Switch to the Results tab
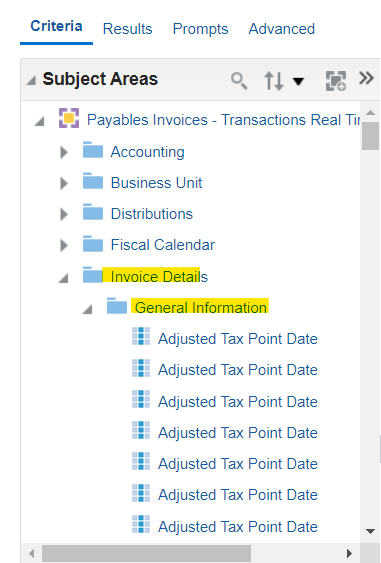 click(127, 29)
